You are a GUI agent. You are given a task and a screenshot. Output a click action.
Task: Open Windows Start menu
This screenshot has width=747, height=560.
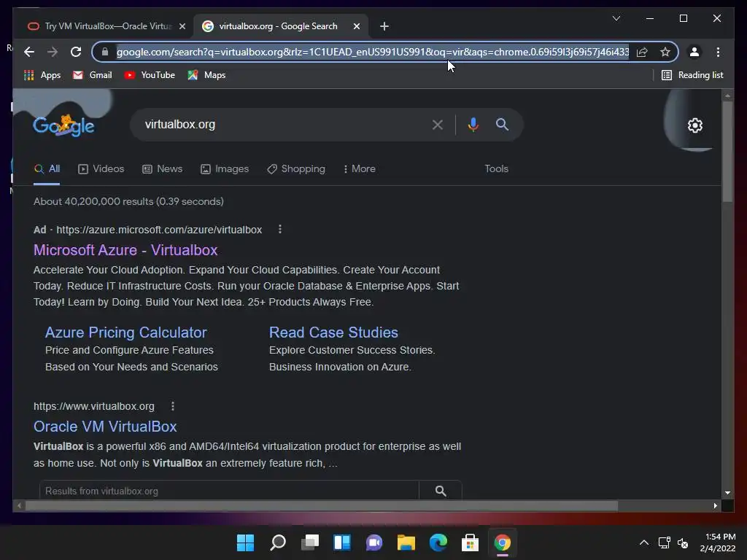pyautogui.click(x=245, y=542)
